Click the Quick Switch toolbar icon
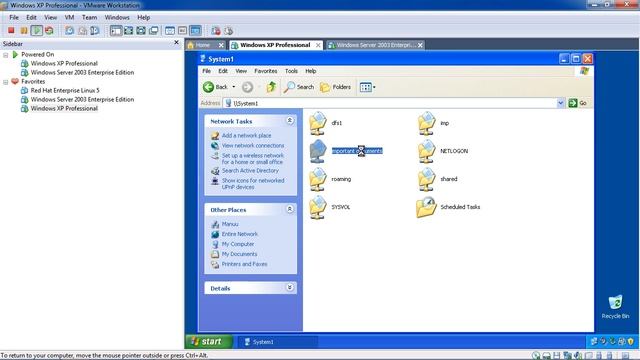 pos(141,31)
